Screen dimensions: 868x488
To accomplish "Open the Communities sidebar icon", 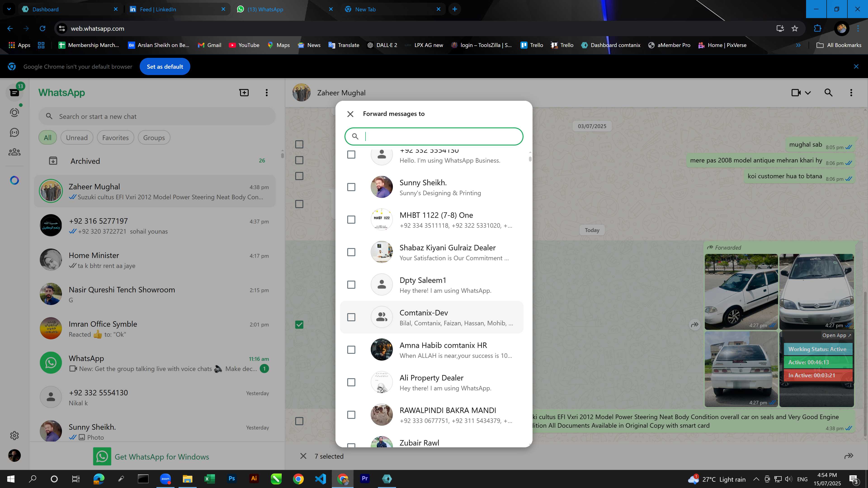I will click(x=14, y=152).
